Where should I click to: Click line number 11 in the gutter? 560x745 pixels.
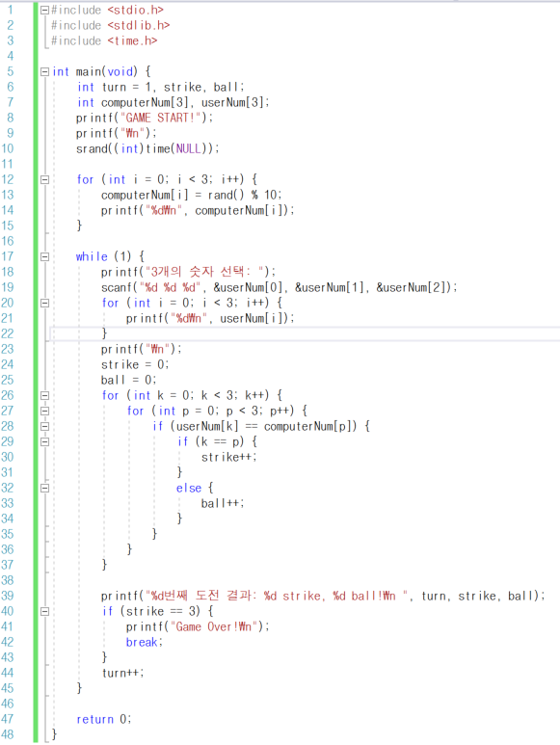pyautogui.click(x=7, y=164)
